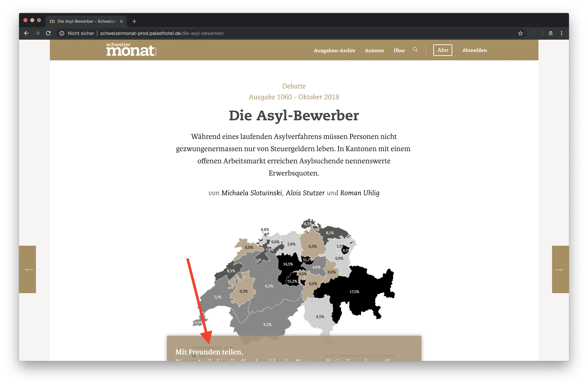Open author Michaela Slotwinski's page
Image resolution: width=588 pixels, height=386 pixels.
(252, 193)
